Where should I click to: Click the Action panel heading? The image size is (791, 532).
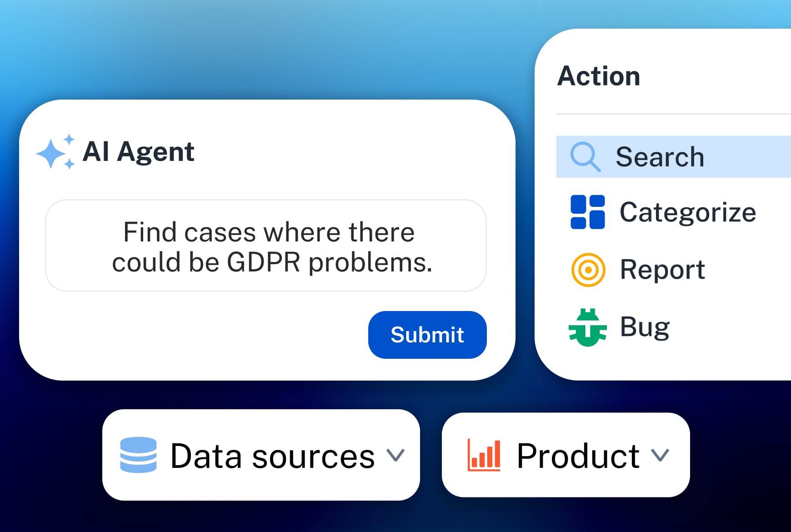tap(599, 76)
